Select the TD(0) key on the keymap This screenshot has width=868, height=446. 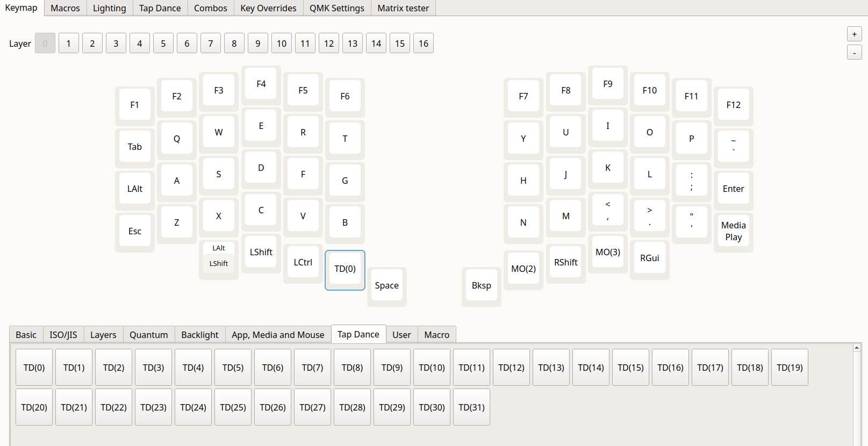click(345, 269)
